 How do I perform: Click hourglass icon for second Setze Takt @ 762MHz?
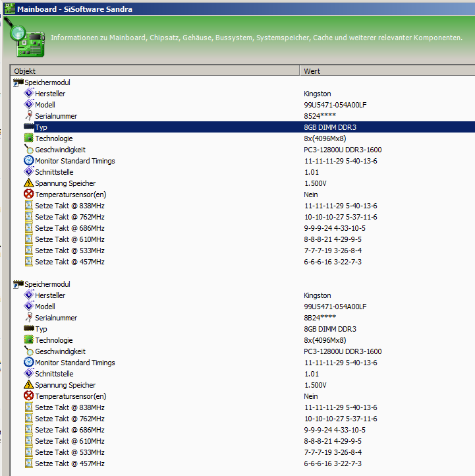(x=29, y=418)
